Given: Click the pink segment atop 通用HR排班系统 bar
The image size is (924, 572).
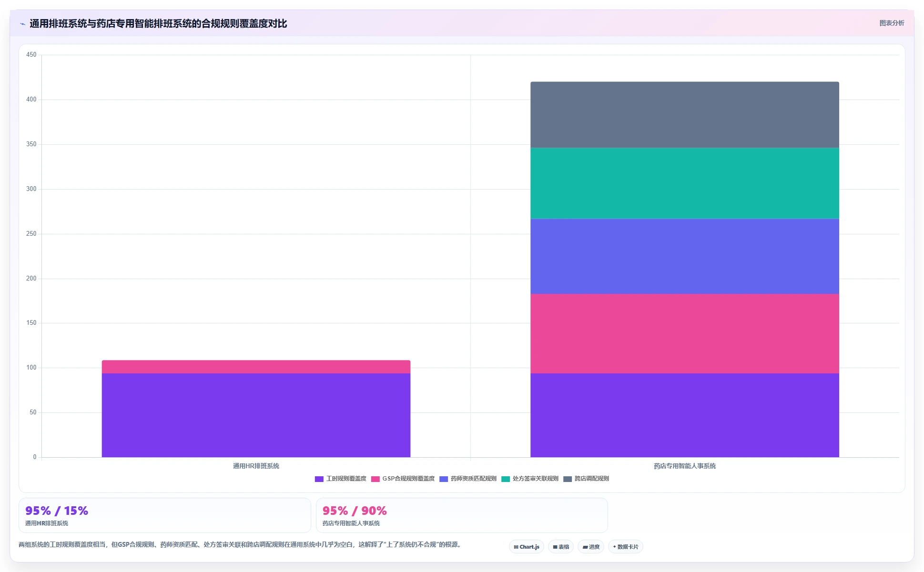Looking at the screenshot, I should (256, 367).
